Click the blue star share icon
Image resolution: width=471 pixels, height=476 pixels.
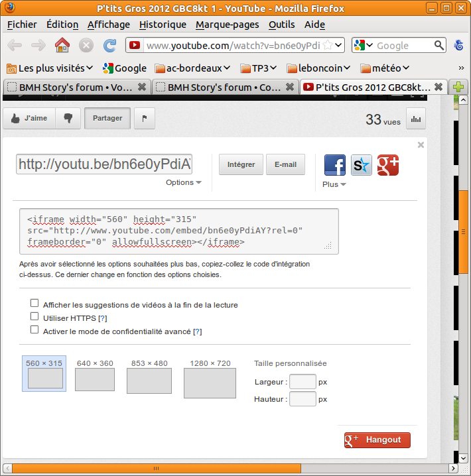[x=362, y=165]
